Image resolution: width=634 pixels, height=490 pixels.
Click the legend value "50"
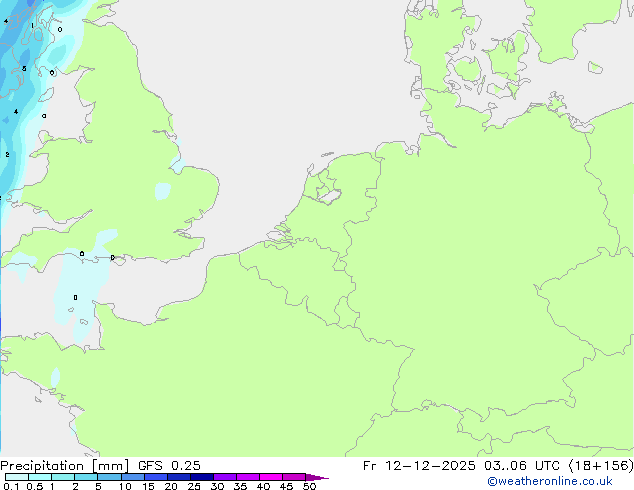tap(309, 486)
